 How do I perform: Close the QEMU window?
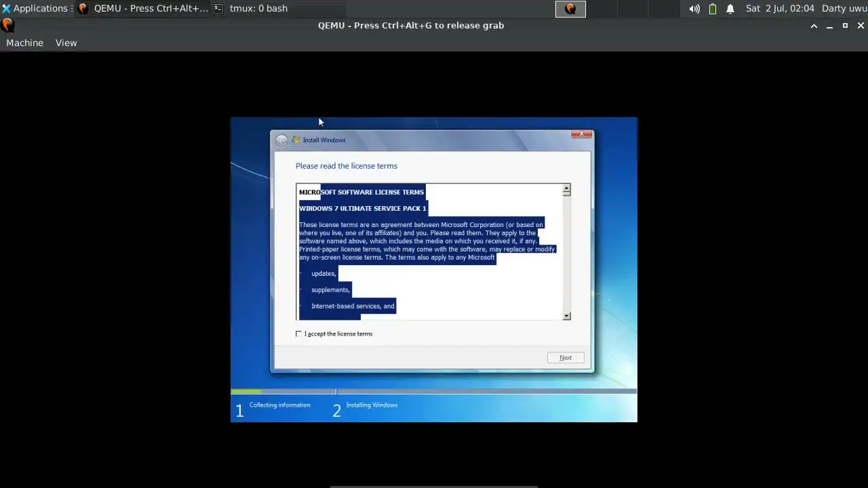pyautogui.click(x=861, y=26)
